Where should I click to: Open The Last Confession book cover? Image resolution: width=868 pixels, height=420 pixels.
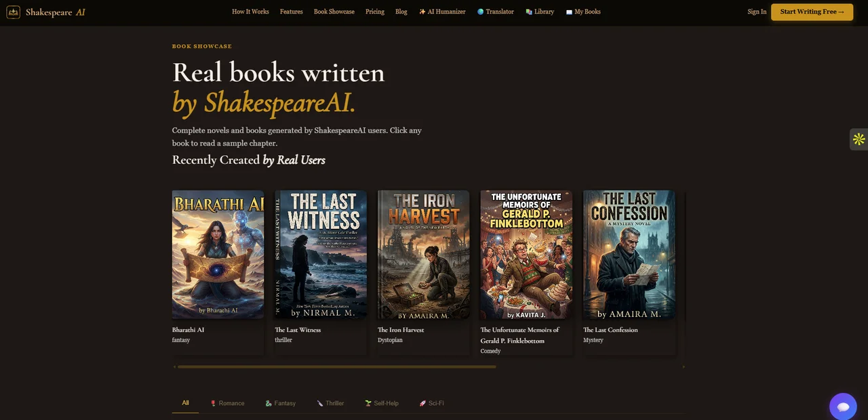point(629,254)
